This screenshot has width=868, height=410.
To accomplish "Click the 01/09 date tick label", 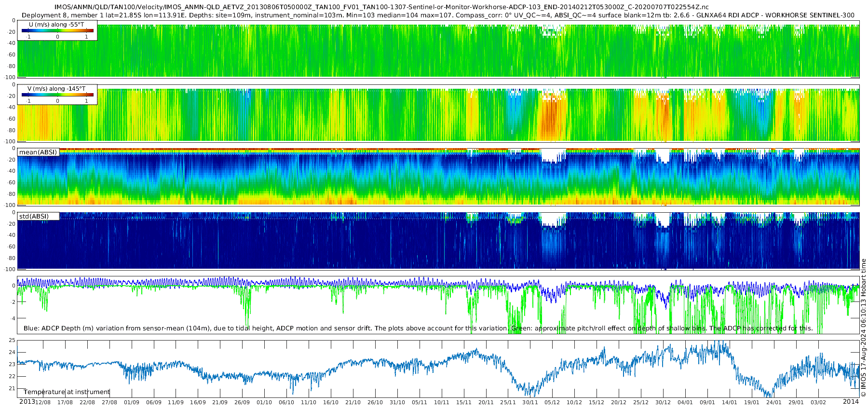I will pos(131,402).
